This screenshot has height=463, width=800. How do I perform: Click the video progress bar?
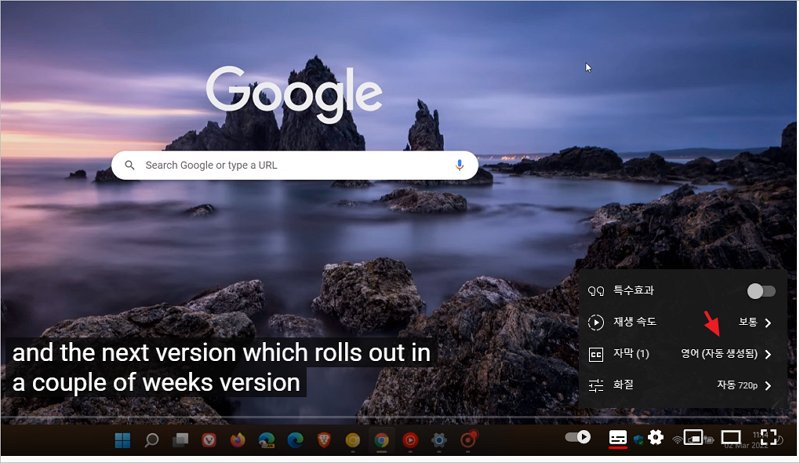[300, 417]
